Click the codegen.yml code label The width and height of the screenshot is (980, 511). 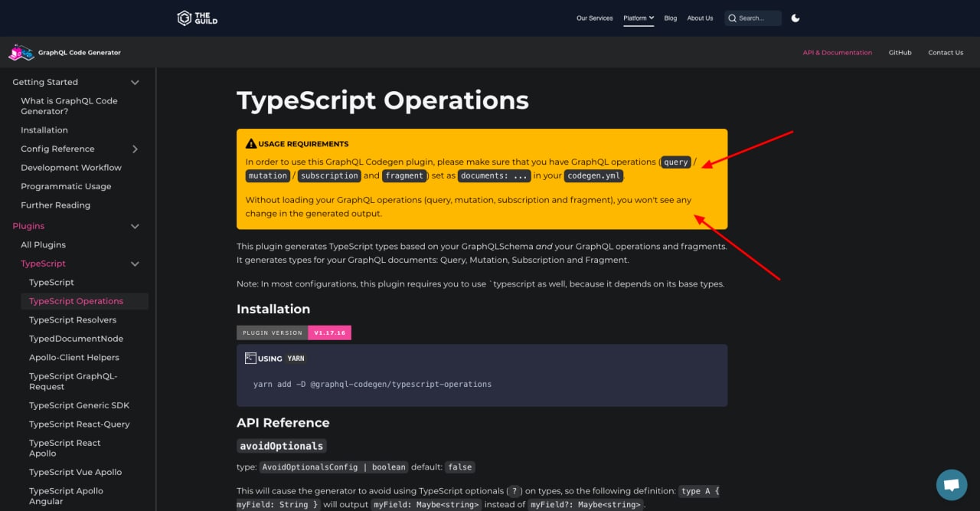tap(594, 175)
